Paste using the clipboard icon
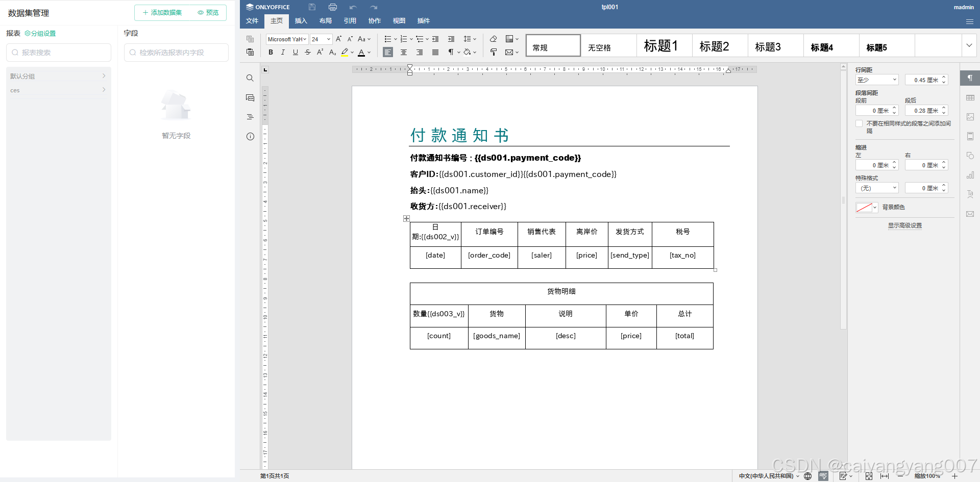The width and height of the screenshot is (980, 482). click(250, 52)
